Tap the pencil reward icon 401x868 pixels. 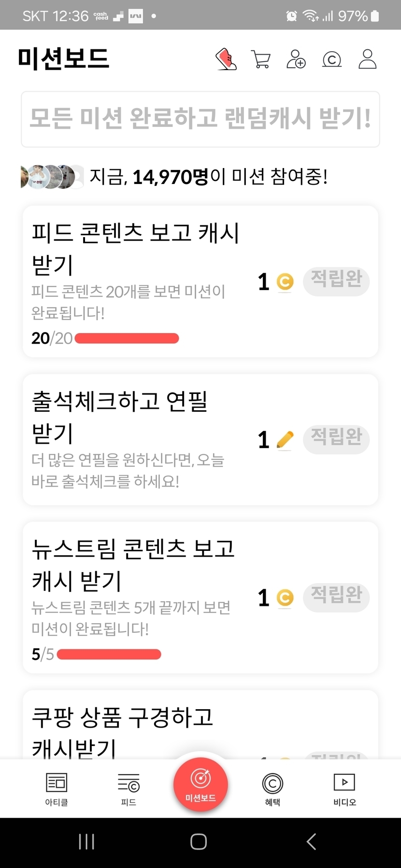click(x=285, y=439)
